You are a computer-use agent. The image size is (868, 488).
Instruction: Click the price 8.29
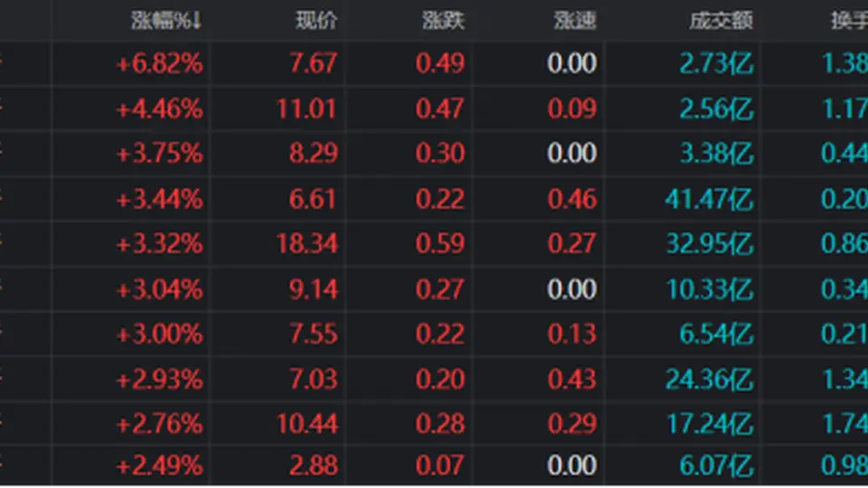[314, 153]
